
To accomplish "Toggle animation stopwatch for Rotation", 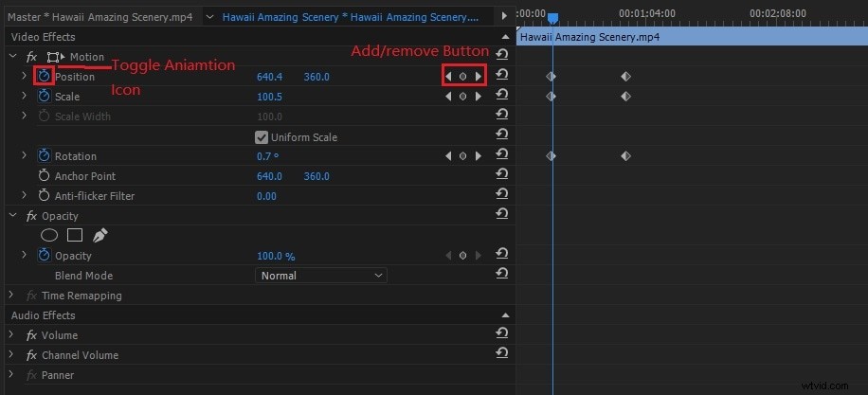I will (x=44, y=156).
